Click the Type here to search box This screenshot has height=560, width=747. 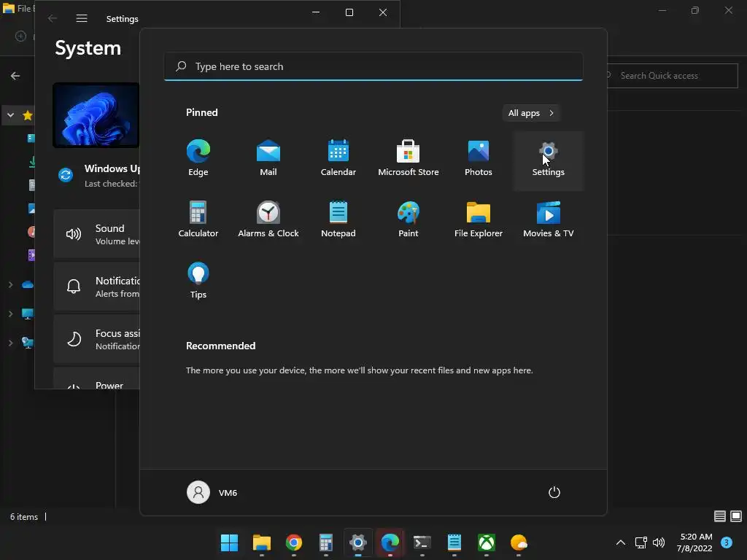(x=373, y=66)
